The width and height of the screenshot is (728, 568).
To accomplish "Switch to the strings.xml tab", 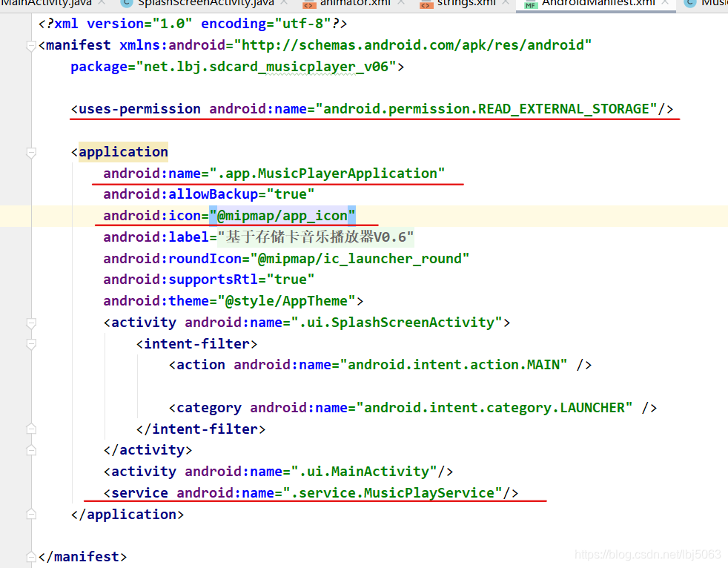I will tap(466, 3).
